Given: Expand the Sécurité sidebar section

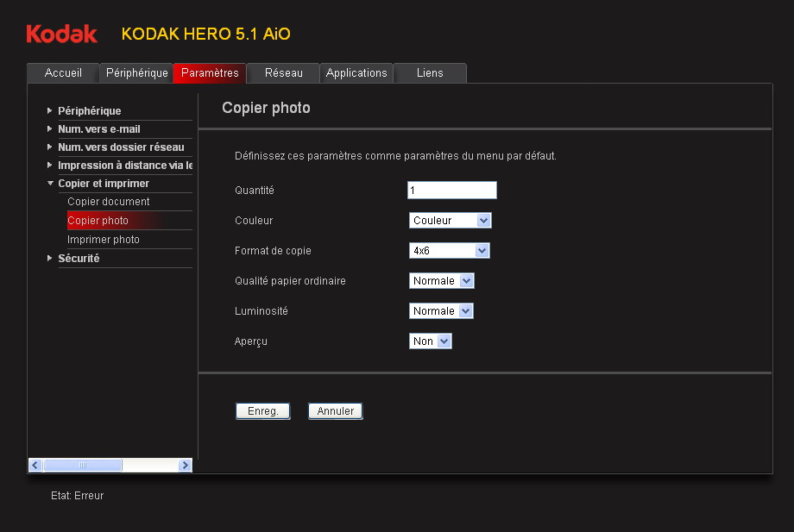Looking at the screenshot, I should pos(78,259).
